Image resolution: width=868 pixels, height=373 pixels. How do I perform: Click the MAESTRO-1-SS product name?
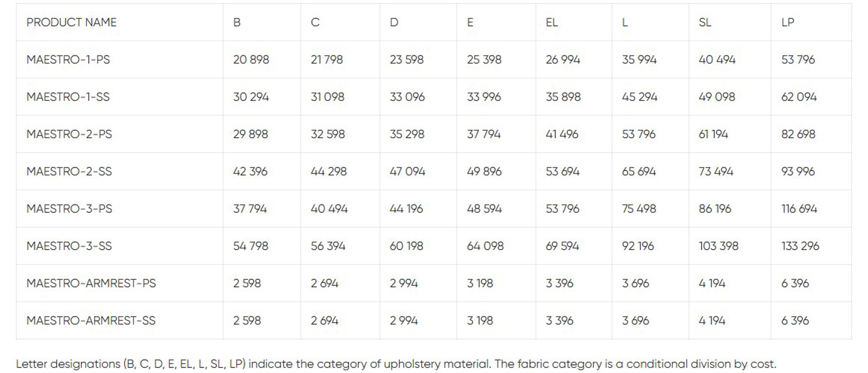(x=68, y=97)
